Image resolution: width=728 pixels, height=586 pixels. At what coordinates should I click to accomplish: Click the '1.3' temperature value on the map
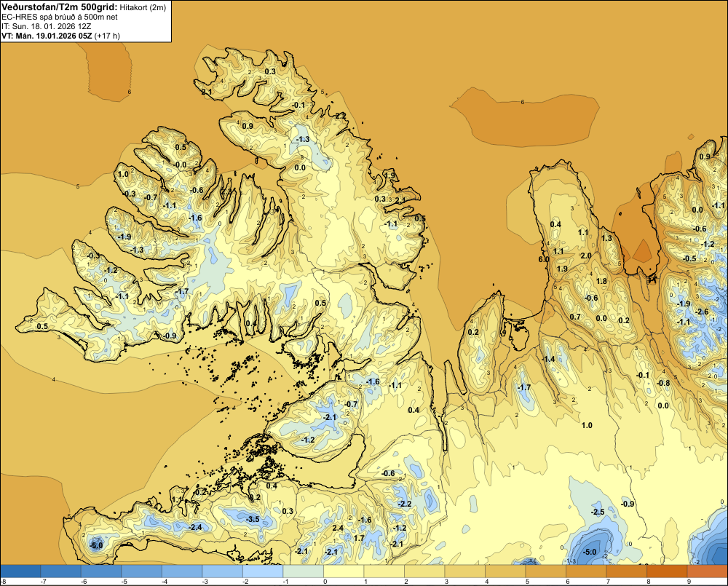[606, 238]
